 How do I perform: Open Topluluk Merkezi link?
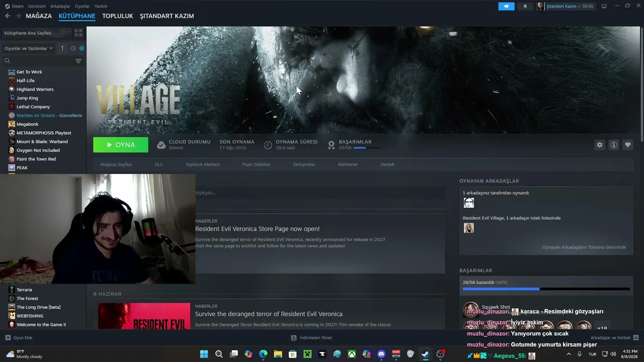[x=203, y=164]
